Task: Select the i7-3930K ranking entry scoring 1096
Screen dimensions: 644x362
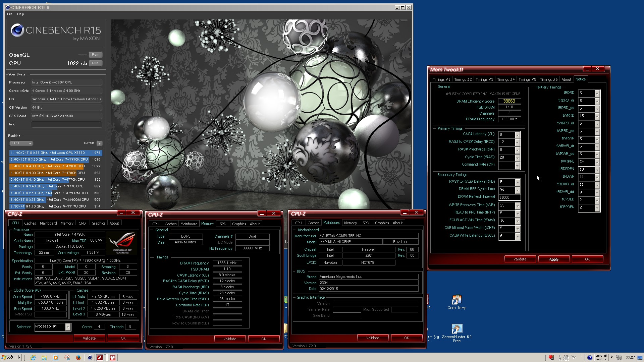Action: point(56,160)
